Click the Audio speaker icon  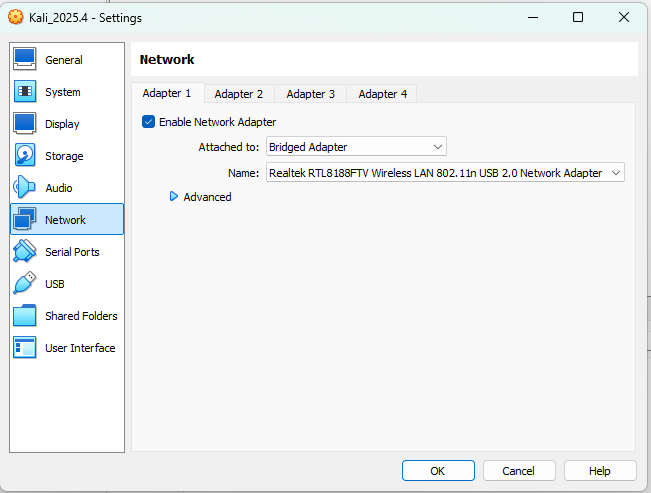(x=25, y=188)
